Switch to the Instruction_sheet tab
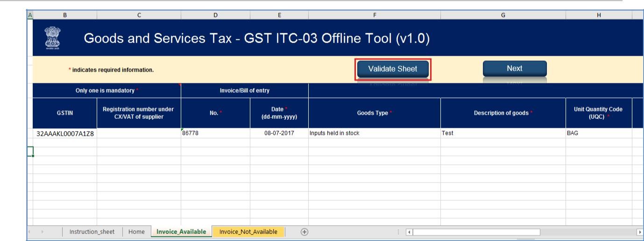Image resolution: width=644 pixels, height=241 pixels. point(91,232)
